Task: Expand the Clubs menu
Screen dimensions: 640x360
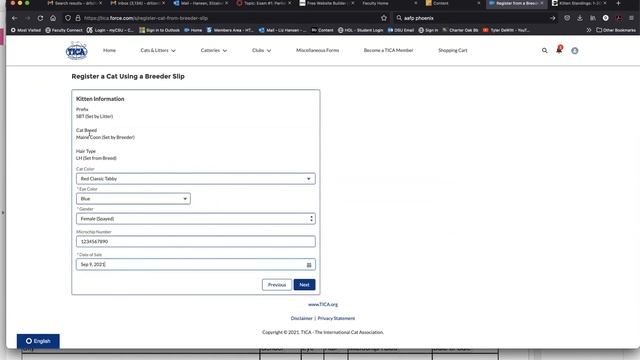Action: tap(261, 51)
